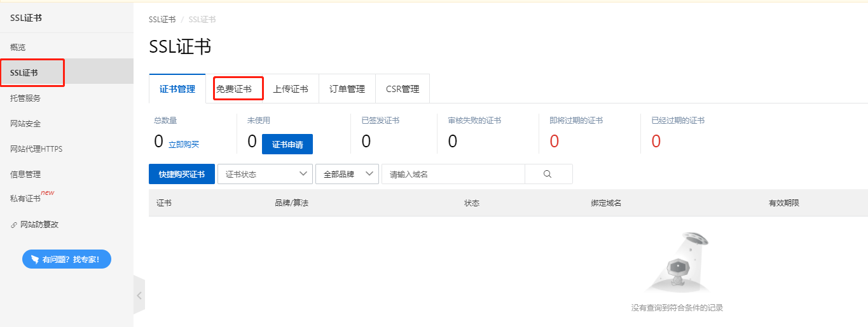Click the 状态 column header
The height and width of the screenshot is (327, 868).
[x=472, y=203]
